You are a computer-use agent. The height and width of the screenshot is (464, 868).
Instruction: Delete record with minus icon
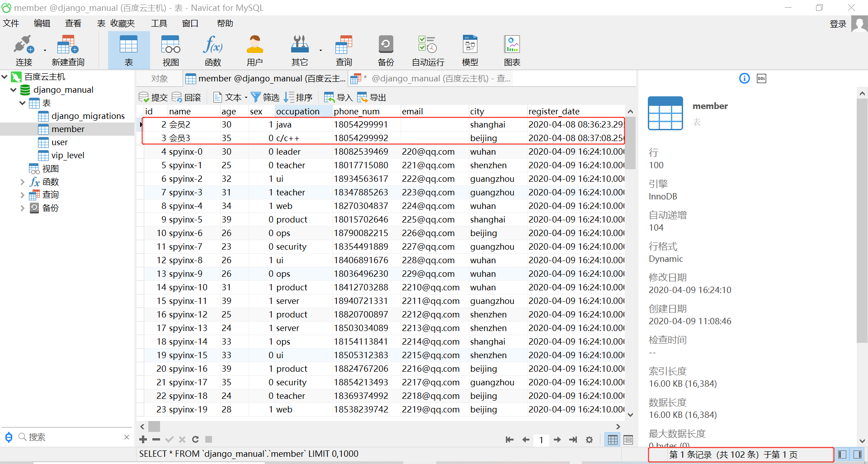(x=156, y=440)
